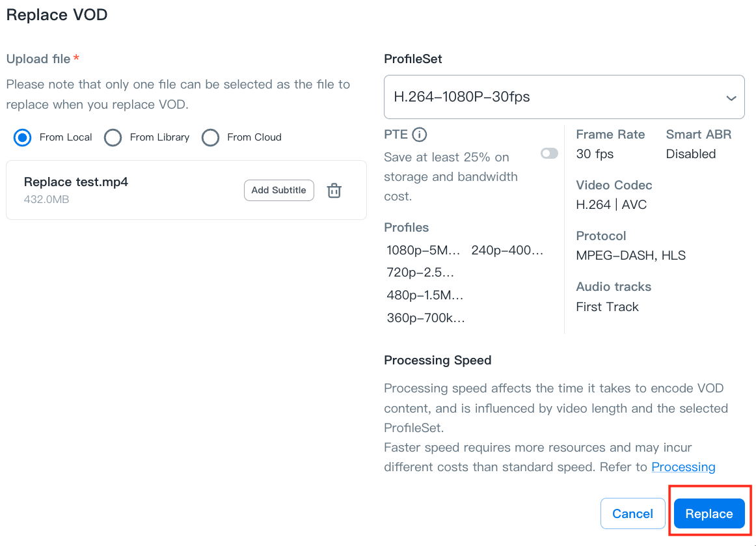Confirm with the blue Replace button
The image size is (756, 546).
[x=709, y=514]
